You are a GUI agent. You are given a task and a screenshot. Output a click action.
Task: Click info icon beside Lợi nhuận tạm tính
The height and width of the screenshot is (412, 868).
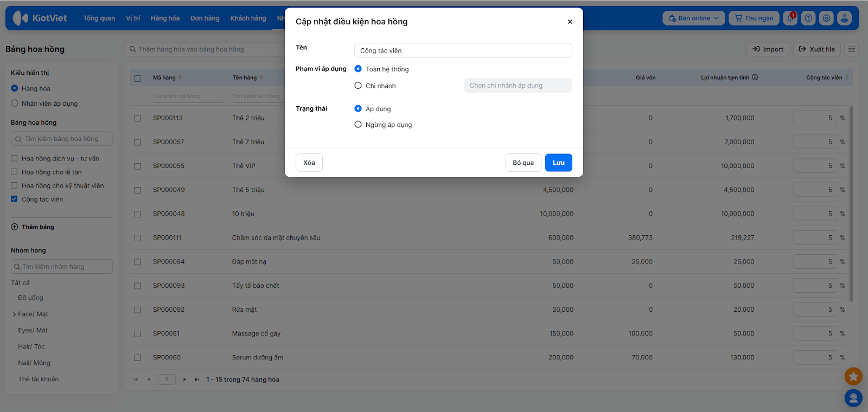(755, 78)
